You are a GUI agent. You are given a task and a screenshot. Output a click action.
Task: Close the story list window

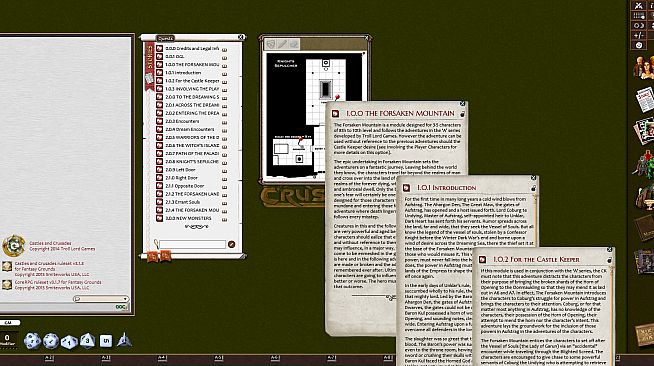241,37
